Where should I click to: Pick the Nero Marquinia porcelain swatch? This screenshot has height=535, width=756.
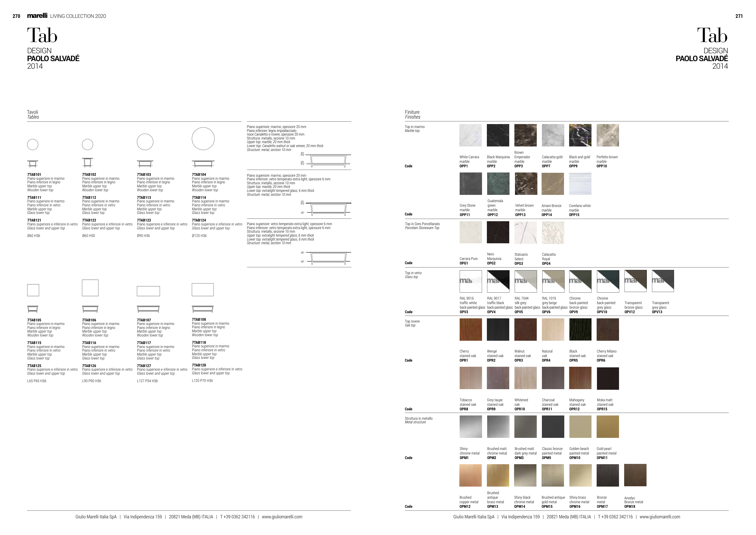click(x=498, y=233)
